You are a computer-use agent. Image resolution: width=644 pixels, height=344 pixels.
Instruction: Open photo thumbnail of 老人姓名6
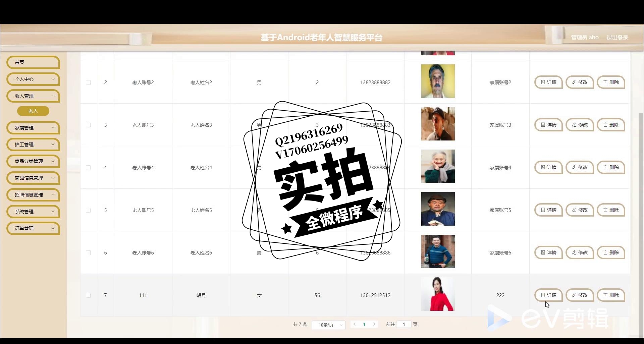coord(438,251)
